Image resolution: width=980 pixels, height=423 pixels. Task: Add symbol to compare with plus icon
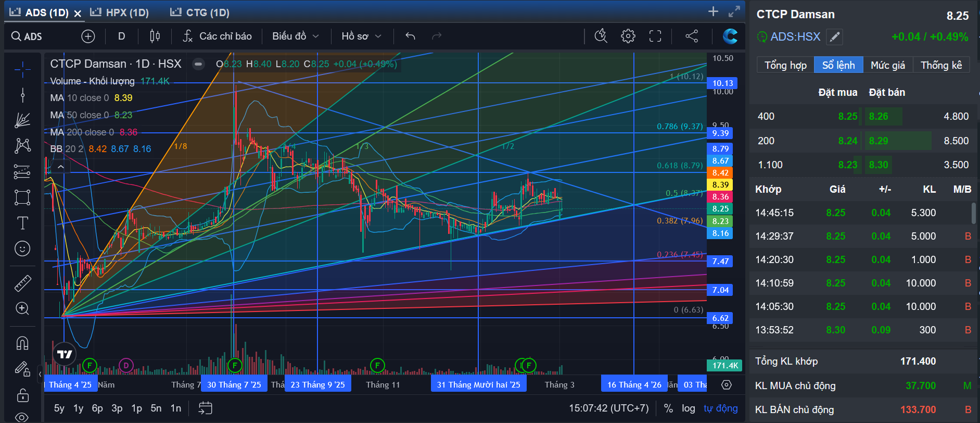pyautogui.click(x=88, y=36)
